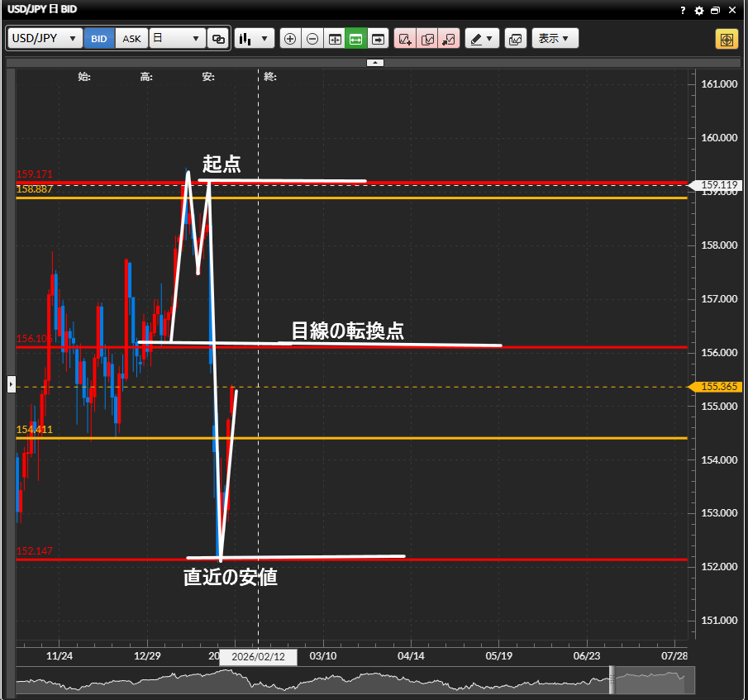Click the indicator settings icon with checkmark
748x700 pixels.
[x=427, y=39]
